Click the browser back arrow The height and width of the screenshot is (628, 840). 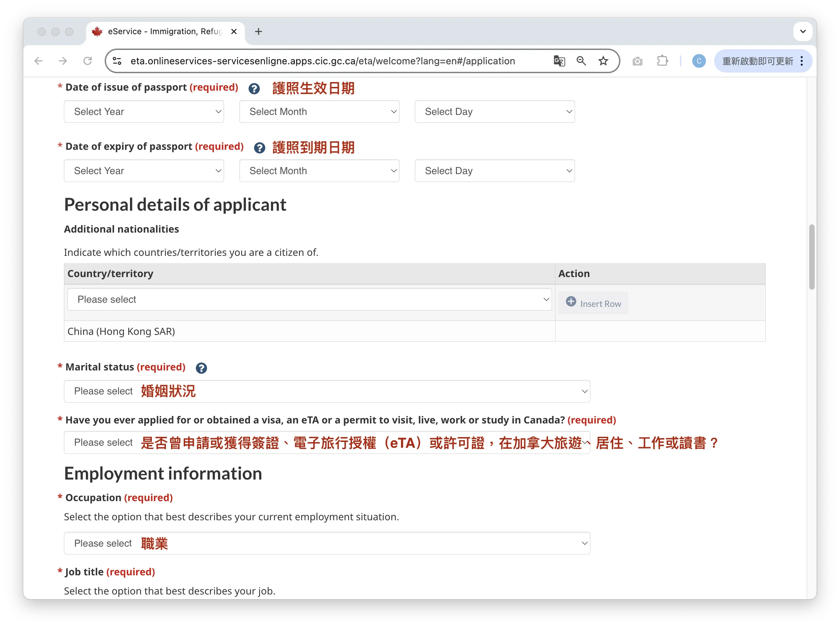pyautogui.click(x=38, y=61)
